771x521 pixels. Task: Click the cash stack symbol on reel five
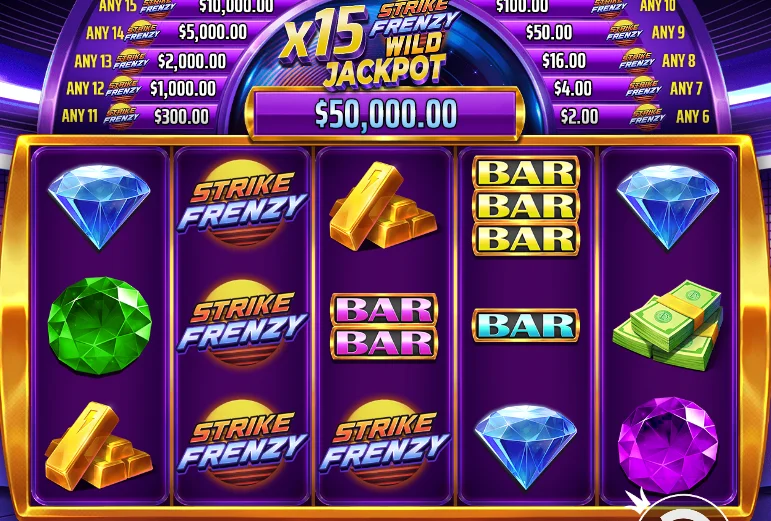coord(667,325)
